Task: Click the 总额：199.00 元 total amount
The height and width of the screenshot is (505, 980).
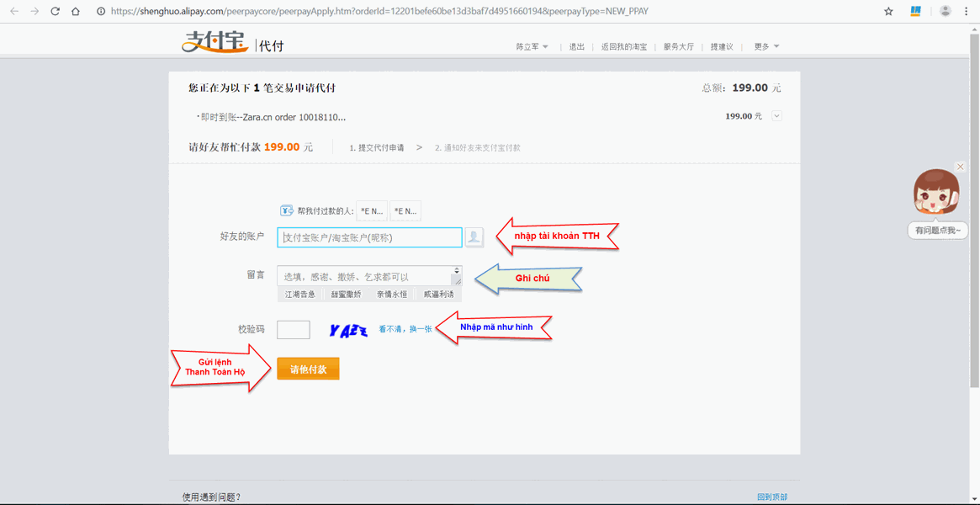Action: (x=741, y=88)
